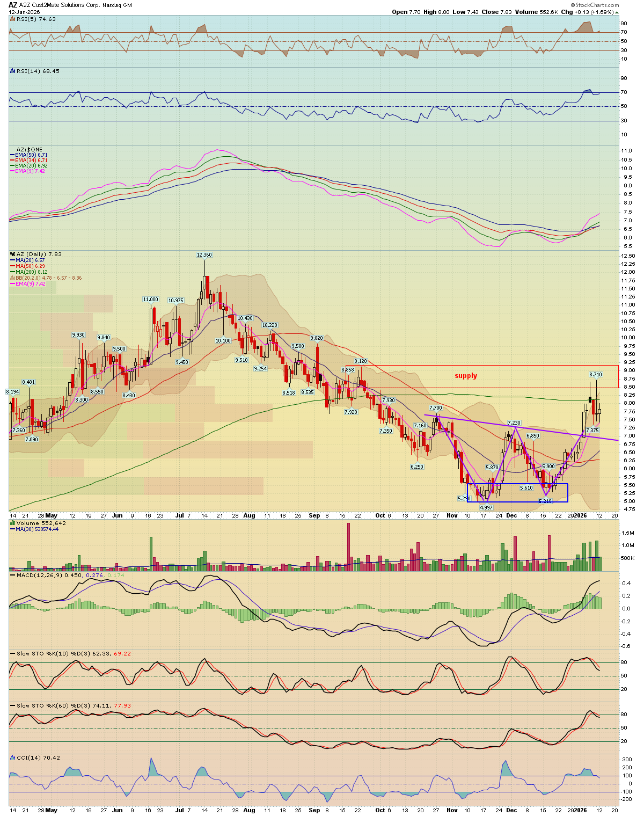Click the 8.710 recent high label
The image size is (644, 816).
tap(595, 374)
